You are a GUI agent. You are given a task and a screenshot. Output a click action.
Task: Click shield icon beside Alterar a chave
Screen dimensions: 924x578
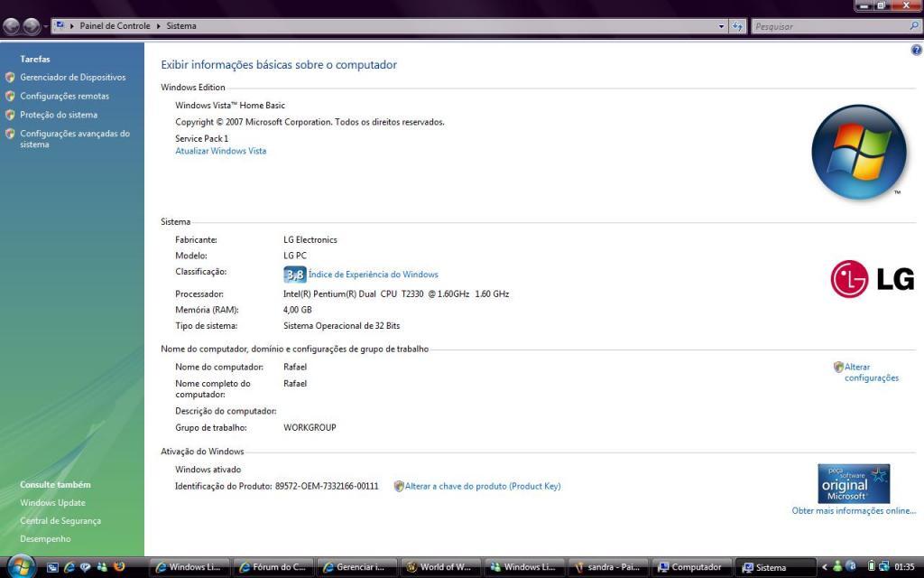pos(399,486)
